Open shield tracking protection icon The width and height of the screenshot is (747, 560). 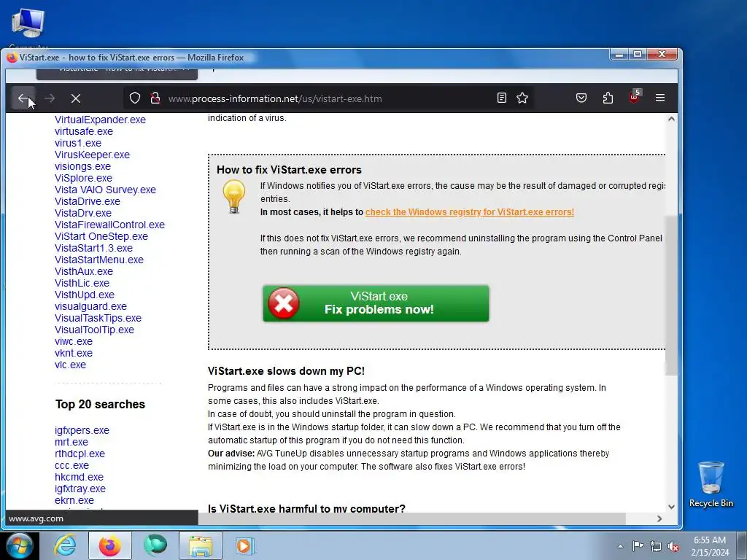point(135,98)
